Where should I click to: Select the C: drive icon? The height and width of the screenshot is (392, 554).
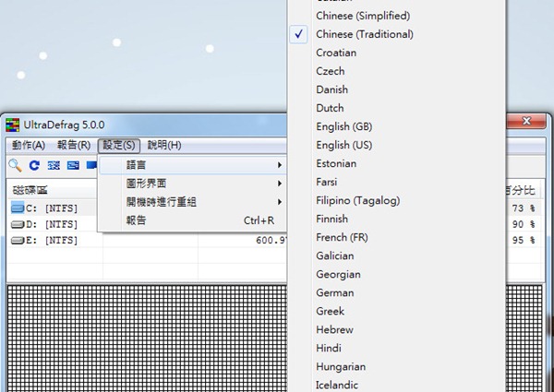18,208
